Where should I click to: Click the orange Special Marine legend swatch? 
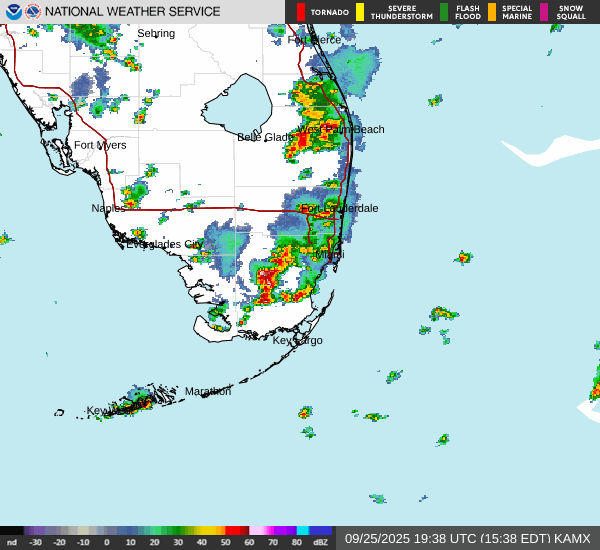coord(491,12)
